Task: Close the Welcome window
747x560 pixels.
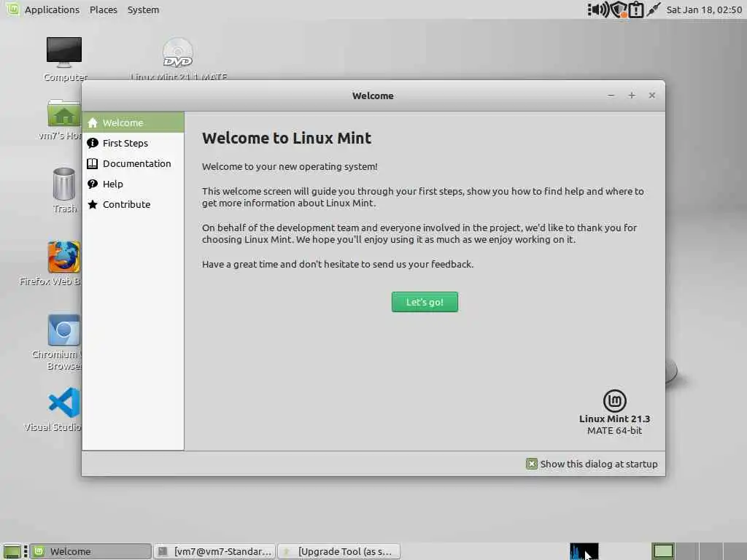Action: pos(652,96)
